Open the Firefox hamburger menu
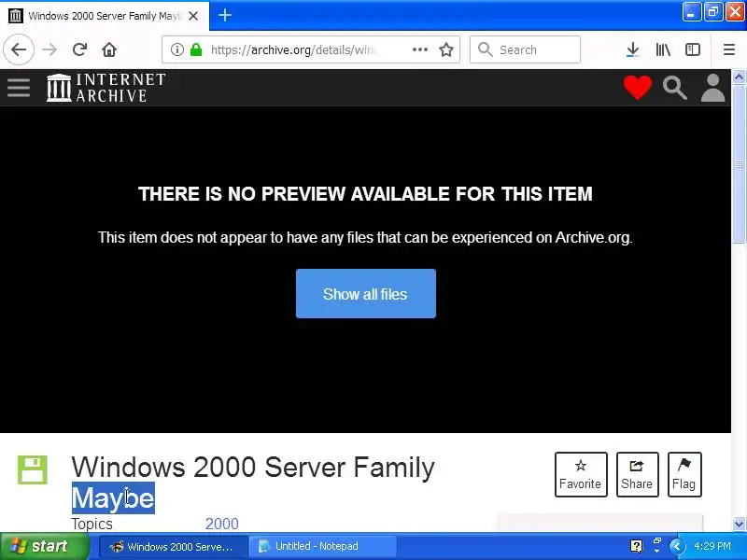This screenshot has height=560, width=747. point(729,49)
